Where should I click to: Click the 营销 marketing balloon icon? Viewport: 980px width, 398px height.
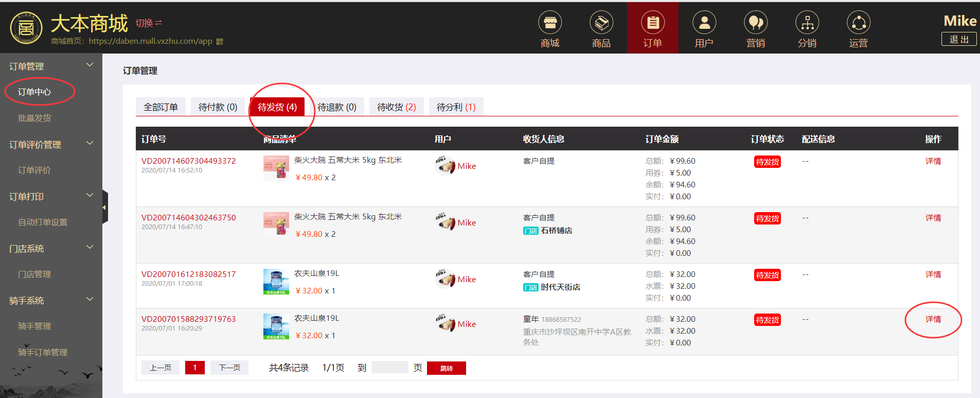click(756, 23)
